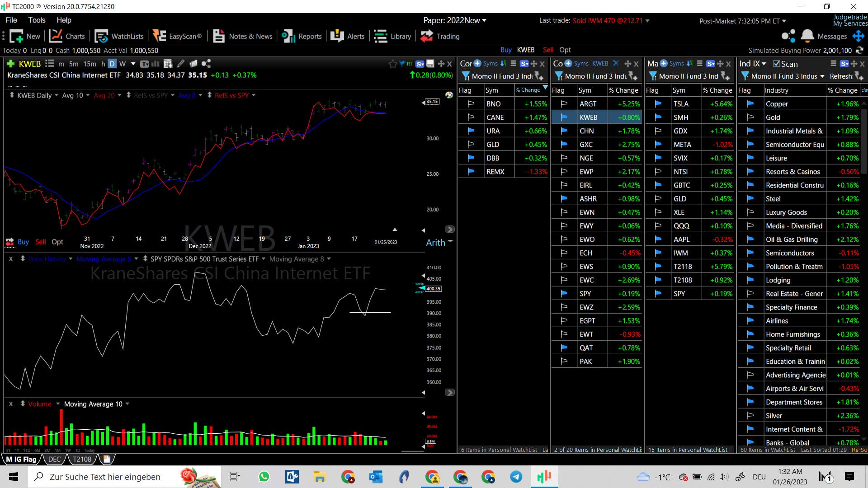Switch to the T2108 layout tab

[x=82, y=459]
